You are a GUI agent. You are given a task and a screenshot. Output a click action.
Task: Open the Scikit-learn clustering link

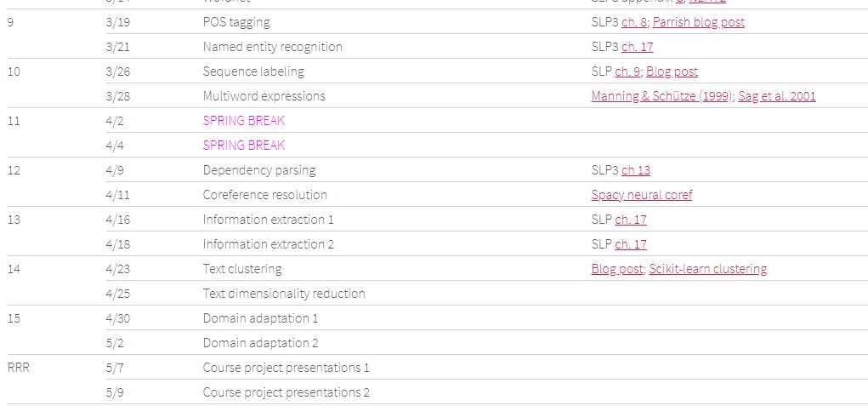coord(707,269)
